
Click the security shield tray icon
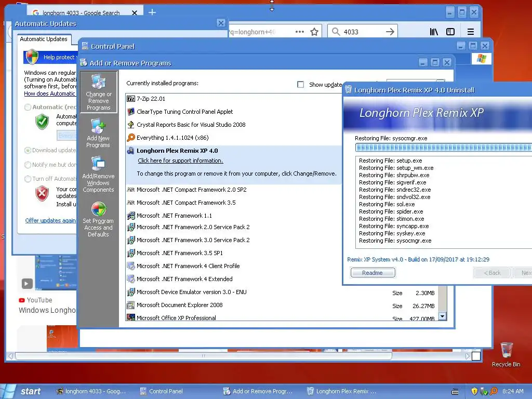474,391
